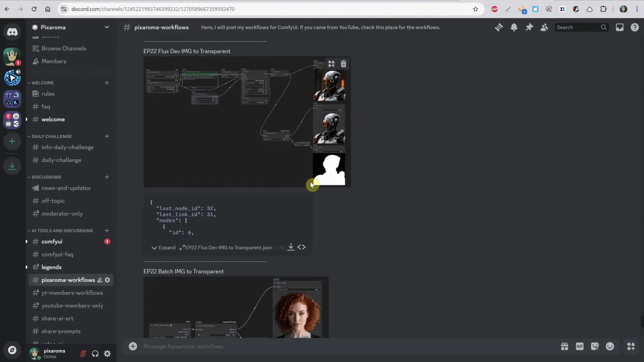Open youtube-members-only channel
This screenshot has height=362, width=644.
(x=71, y=306)
